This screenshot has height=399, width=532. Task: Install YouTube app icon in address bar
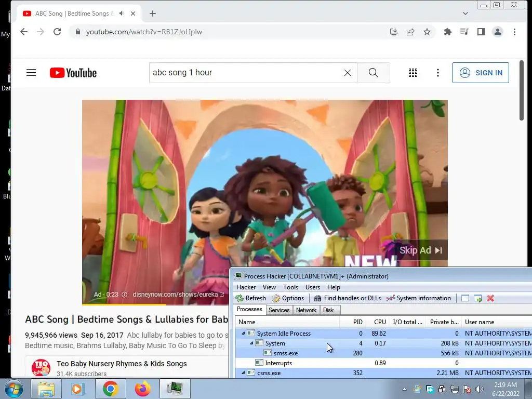pyautogui.click(x=394, y=32)
